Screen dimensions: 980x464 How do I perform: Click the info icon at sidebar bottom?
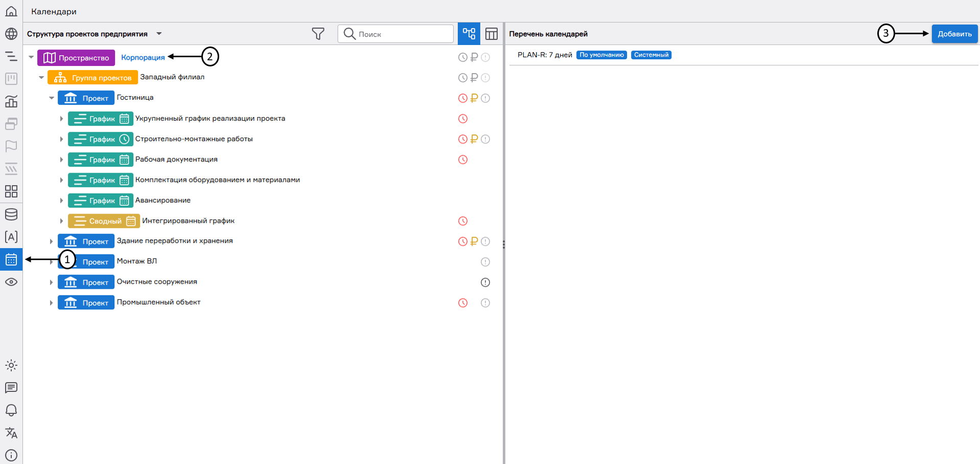point(11,455)
